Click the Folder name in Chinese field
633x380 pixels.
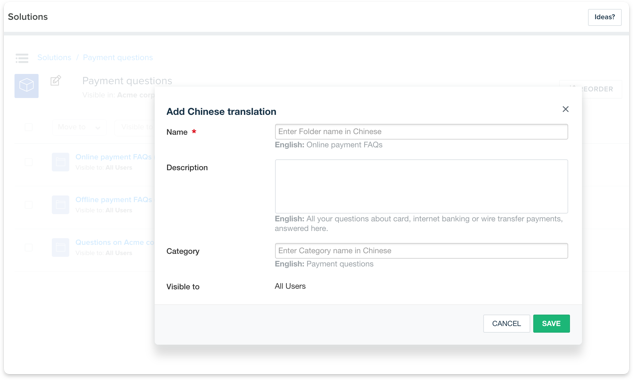[421, 132]
